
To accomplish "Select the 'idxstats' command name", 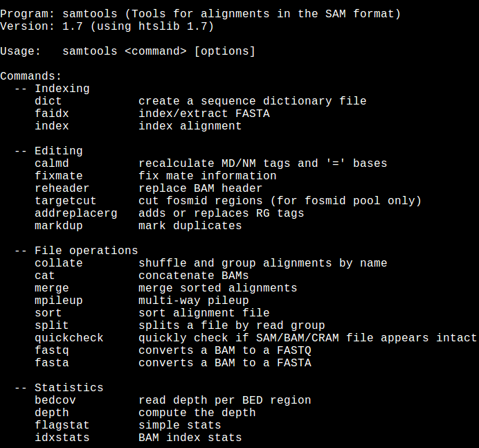I will (x=62, y=438).
